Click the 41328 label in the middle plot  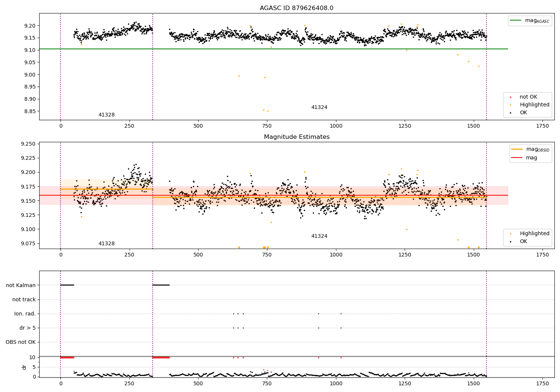click(x=106, y=244)
